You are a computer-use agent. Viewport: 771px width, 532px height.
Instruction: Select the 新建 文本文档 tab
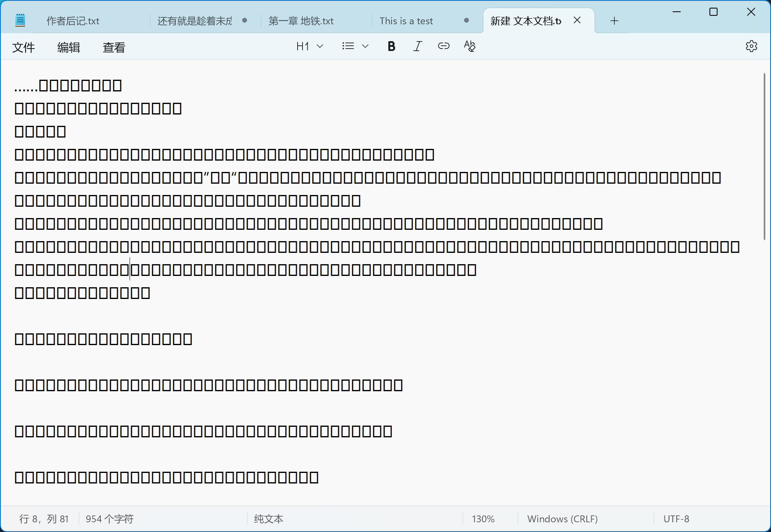click(x=526, y=21)
